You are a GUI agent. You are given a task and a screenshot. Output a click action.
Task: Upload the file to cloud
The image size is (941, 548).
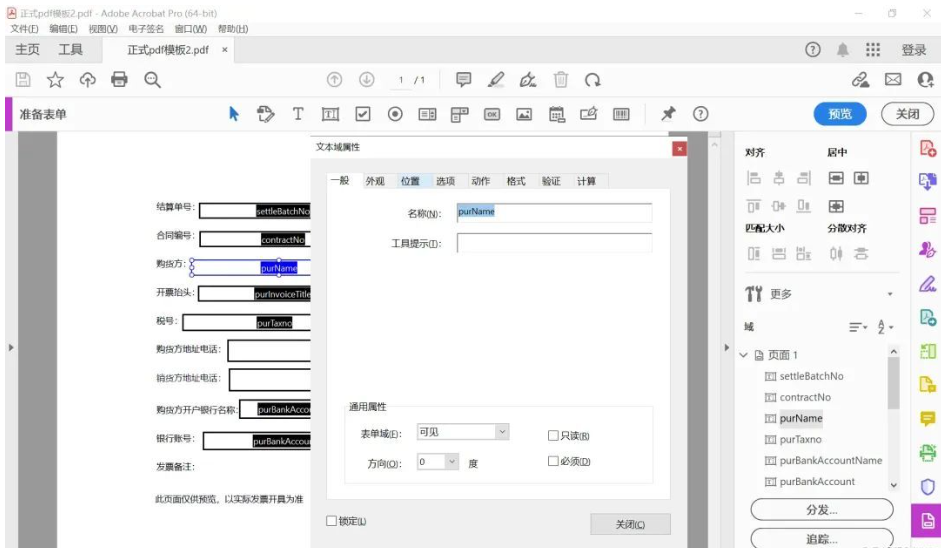(x=88, y=80)
